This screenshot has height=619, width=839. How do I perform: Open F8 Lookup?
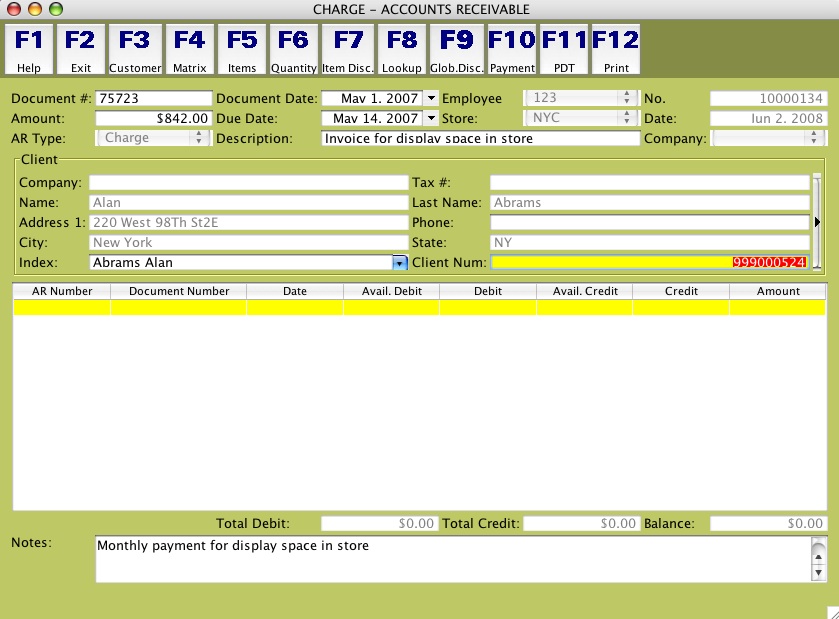tap(402, 49)
